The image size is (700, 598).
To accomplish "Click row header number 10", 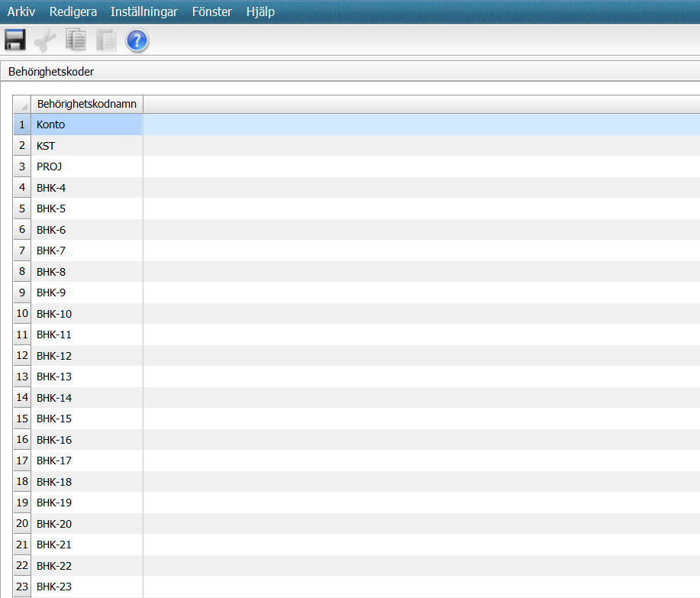I will 22,314.
